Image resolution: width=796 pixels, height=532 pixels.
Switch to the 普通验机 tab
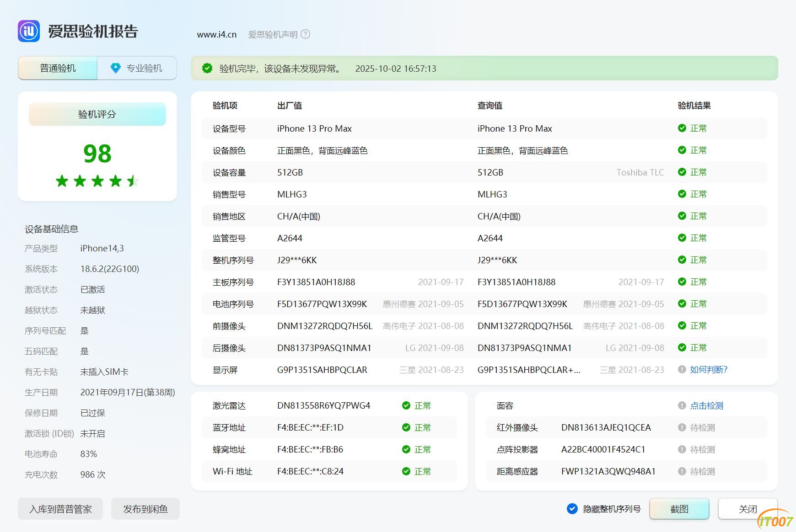(x=58, y=68)
